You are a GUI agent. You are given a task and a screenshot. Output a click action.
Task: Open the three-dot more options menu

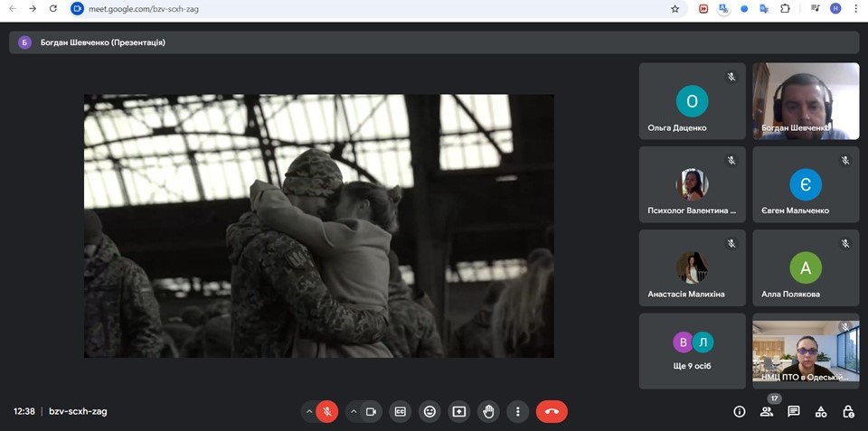[518, 411]
